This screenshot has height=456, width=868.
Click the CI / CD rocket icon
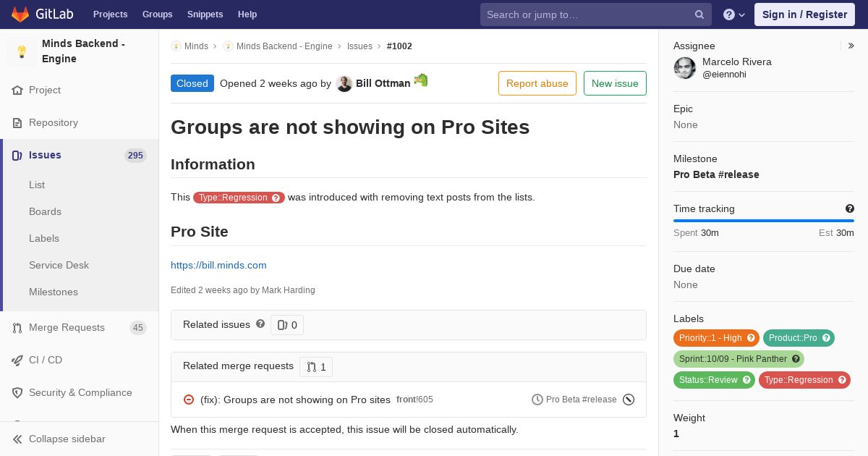[17, 360]
